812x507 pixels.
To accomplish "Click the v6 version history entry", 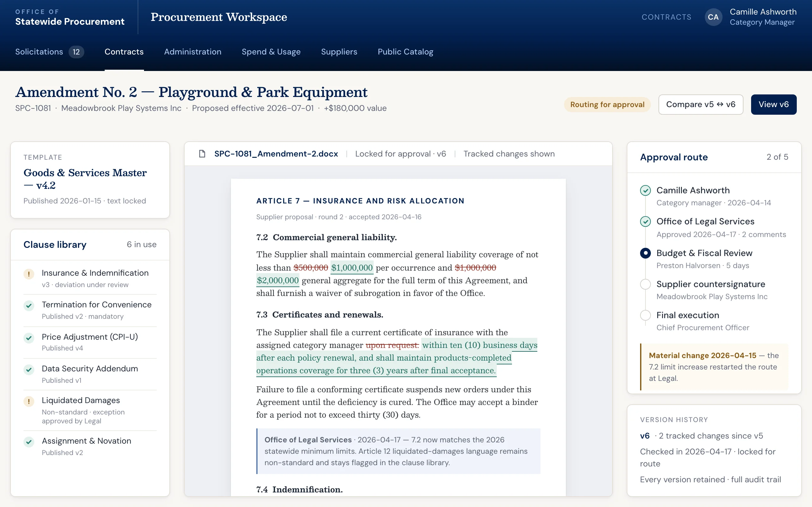I will (x=701, y=436).
